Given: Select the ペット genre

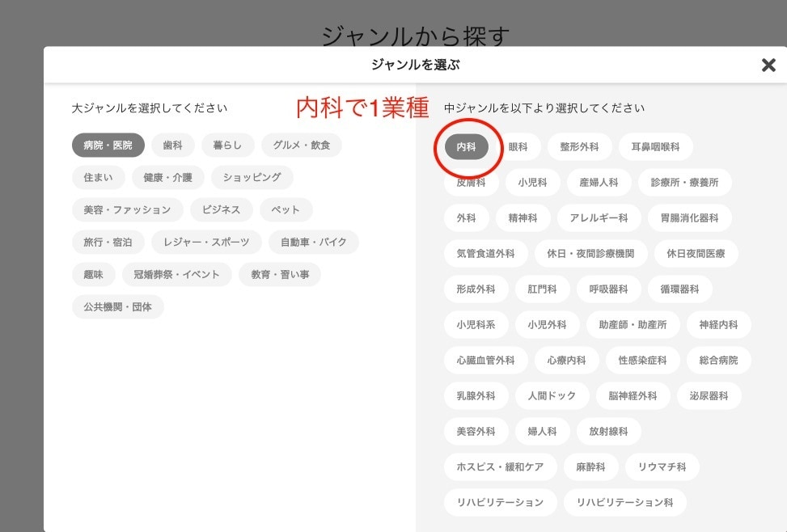Looking at the screenshot, I should 286,209.
